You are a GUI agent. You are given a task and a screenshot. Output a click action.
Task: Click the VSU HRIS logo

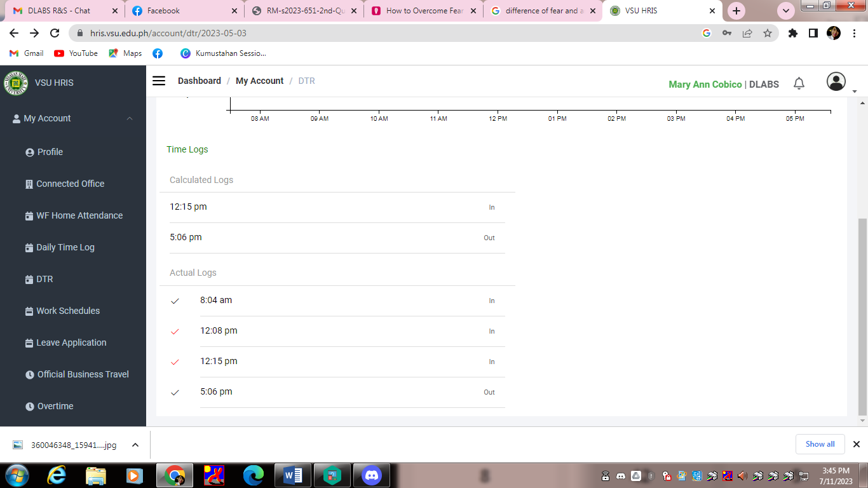16,83
